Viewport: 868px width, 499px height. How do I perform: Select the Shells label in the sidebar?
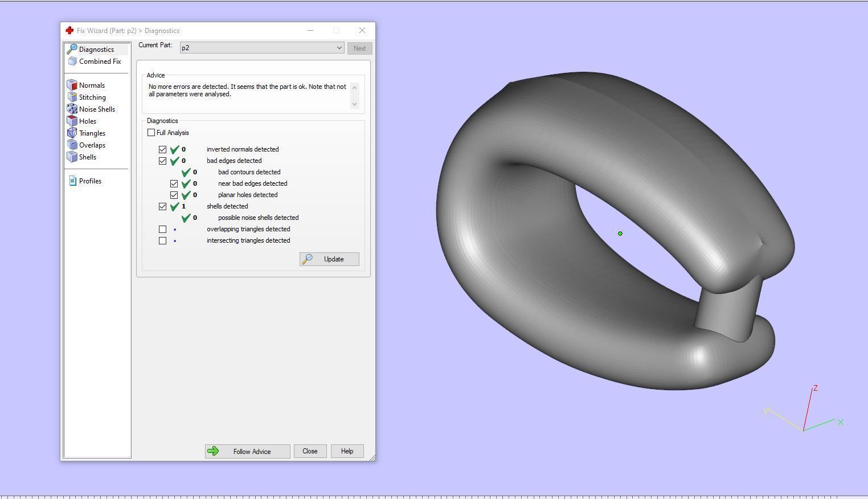click(x=88, y=157)
